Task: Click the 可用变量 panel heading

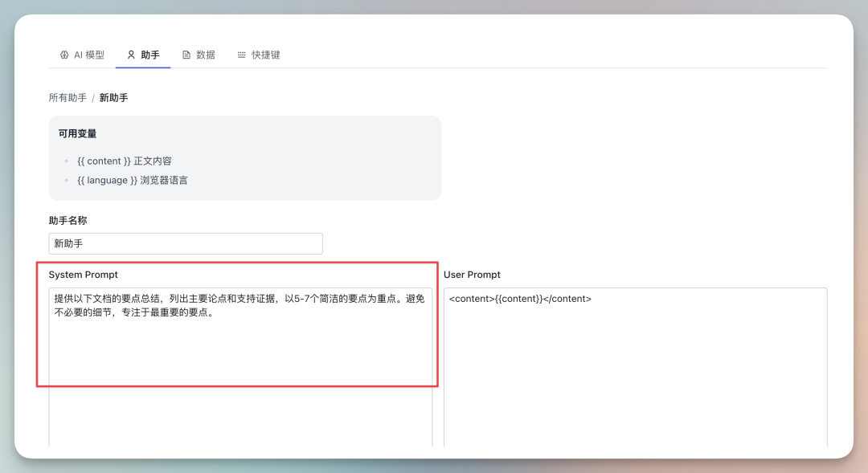Action: 77,133
